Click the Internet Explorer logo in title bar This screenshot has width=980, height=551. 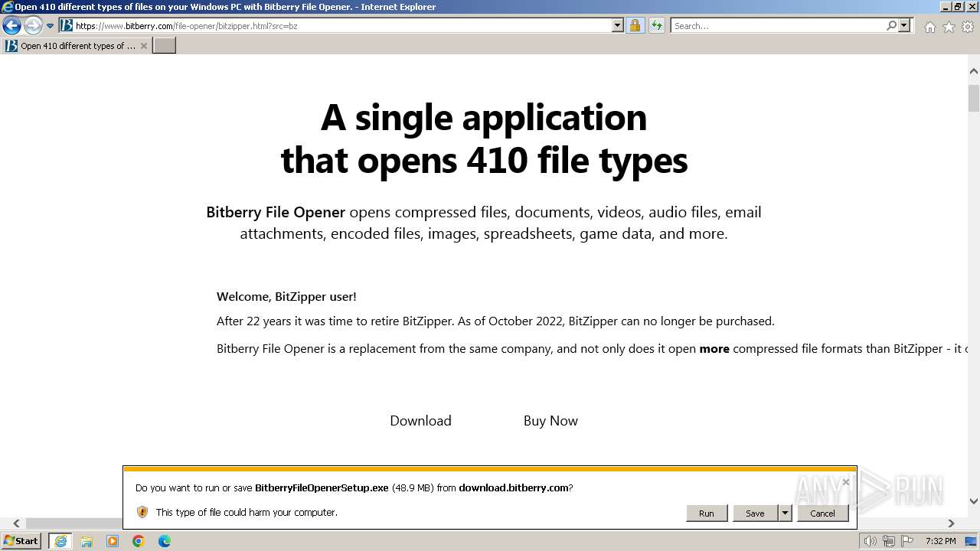pos(7,7)
